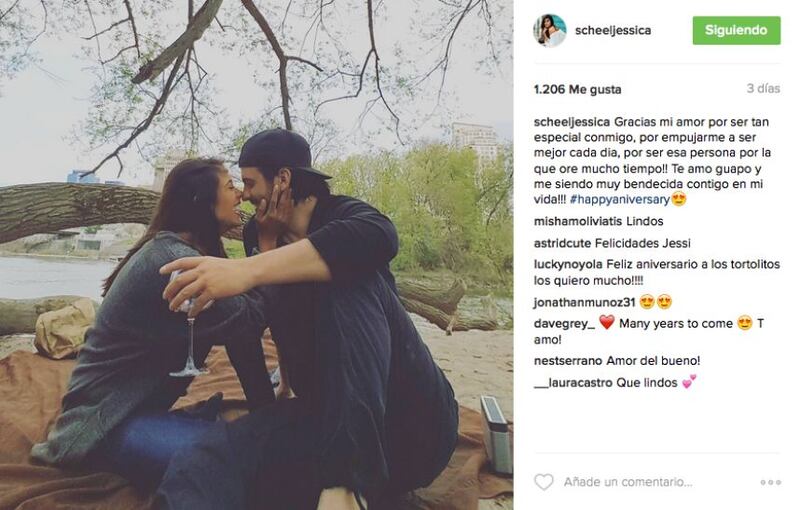Open davegrey_ commenter profile

point(564,323)
